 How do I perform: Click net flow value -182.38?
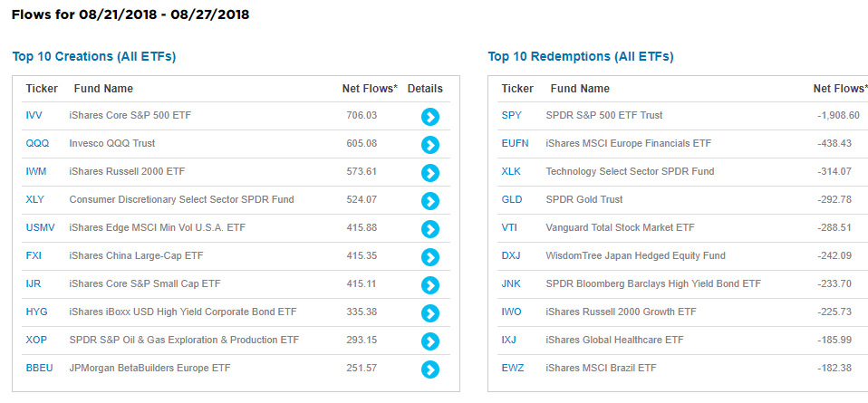pyautogui.click(x=834, y=368)
